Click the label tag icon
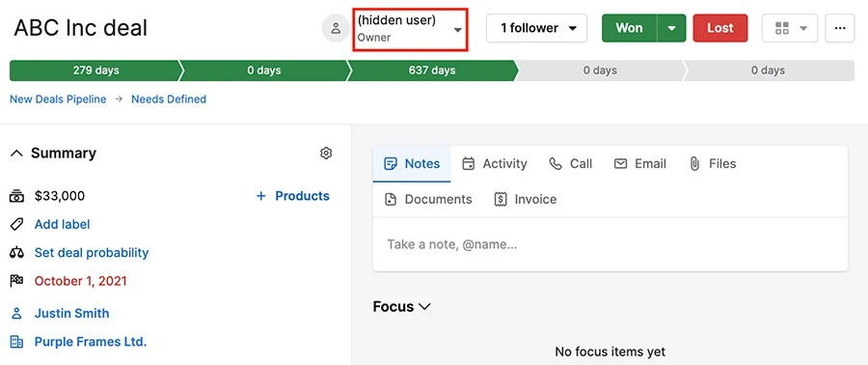 click(x=16, y=224)
